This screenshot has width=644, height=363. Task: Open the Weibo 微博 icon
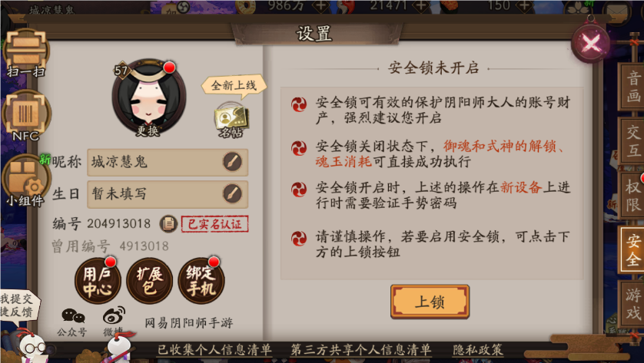[x=114, y=322]
